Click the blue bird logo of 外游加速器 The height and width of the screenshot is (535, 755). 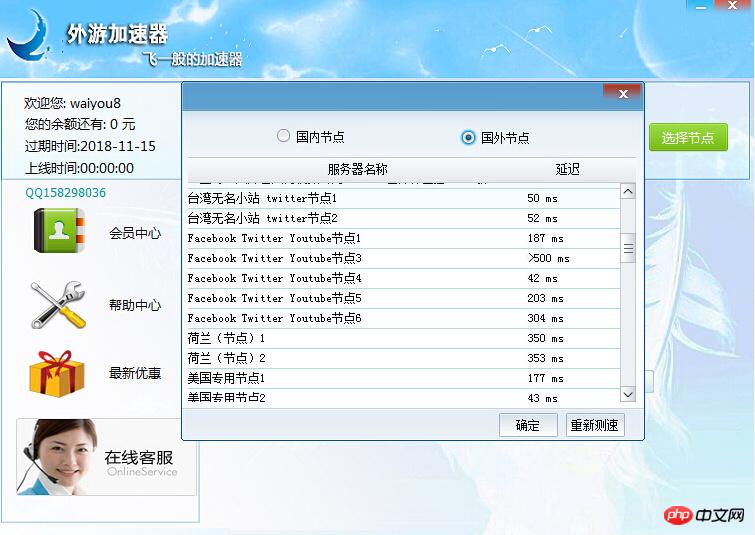(x=27, y=37)
